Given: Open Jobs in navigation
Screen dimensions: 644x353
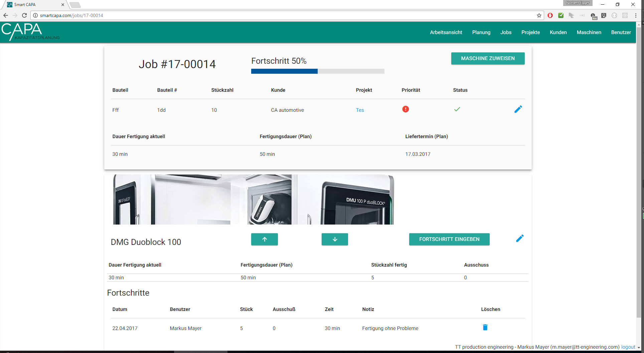Looking at the screenshot, I should tap(506, 32).
